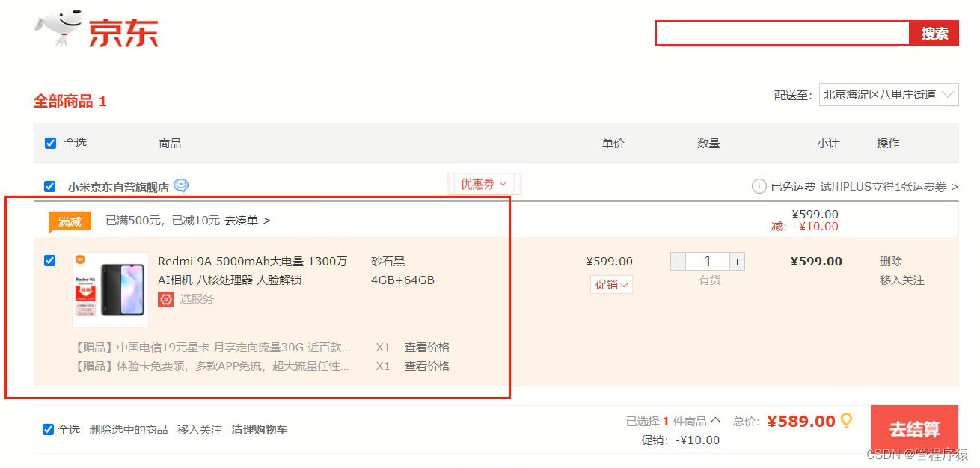The height and width of the screenshot is (468, 980).
Task: Open the store chat bubble icon
Action: point(181,185)
